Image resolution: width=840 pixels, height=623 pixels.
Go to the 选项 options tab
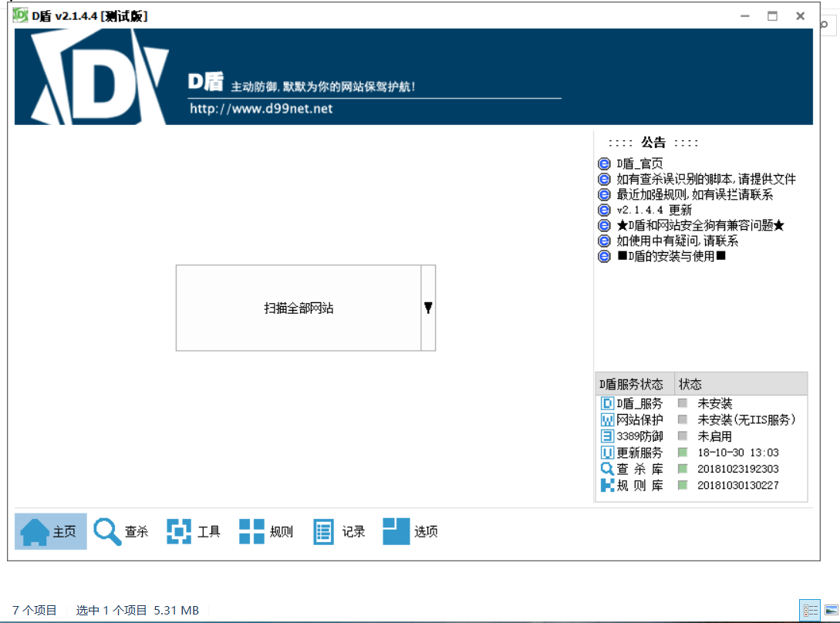410,532
